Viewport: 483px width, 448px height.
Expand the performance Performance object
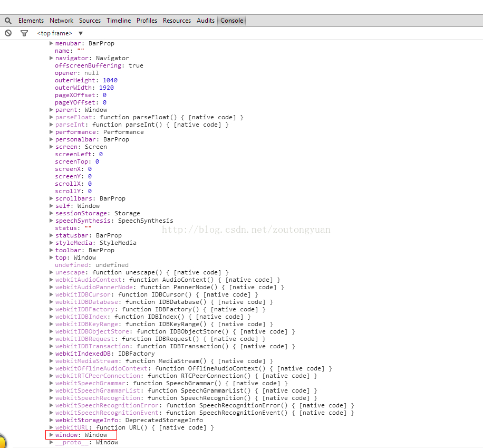click(x=51, y=132)
